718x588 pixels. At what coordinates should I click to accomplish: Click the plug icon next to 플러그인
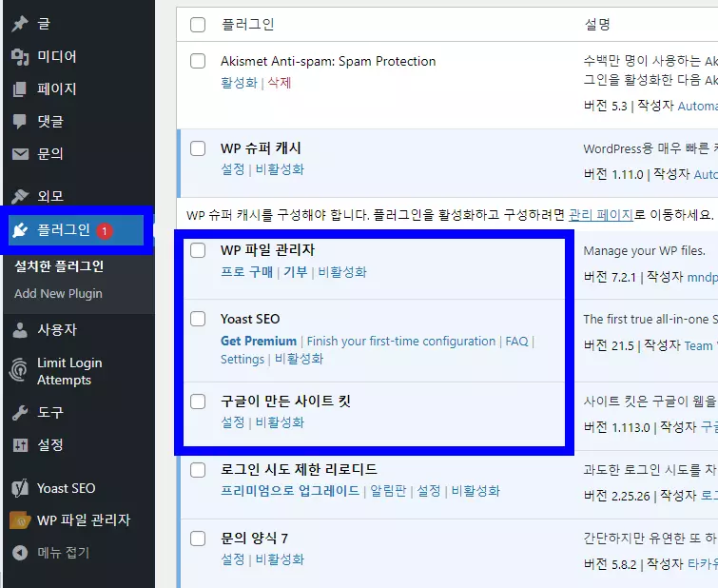point(20,230)
